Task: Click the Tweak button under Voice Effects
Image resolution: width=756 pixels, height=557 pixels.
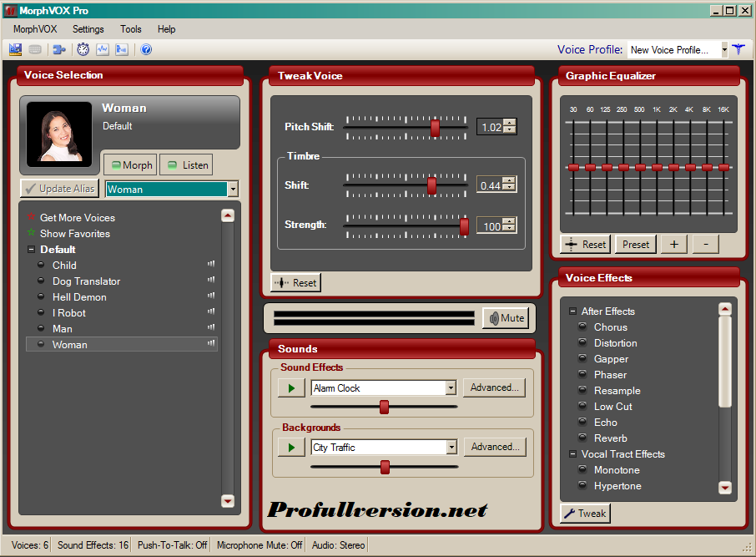Action: click(x=584, y=514)
